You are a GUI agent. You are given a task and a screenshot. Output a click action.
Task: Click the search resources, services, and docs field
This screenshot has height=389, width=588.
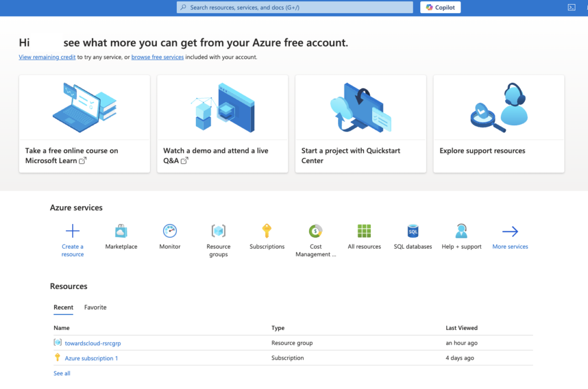295,7
